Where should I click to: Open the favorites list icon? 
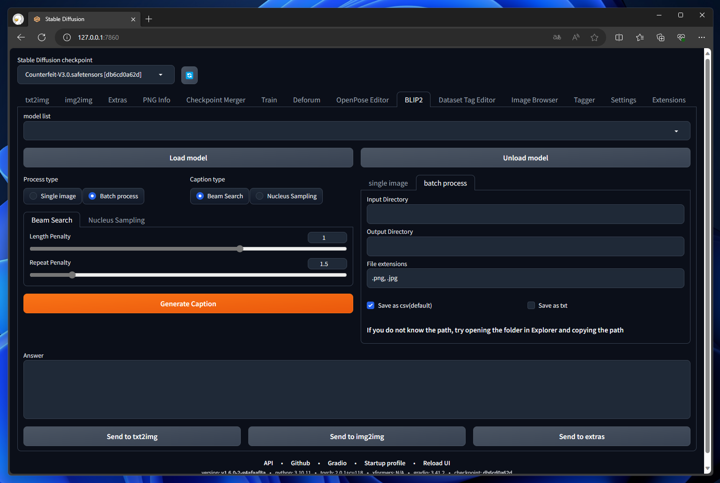tap(640, 37)
